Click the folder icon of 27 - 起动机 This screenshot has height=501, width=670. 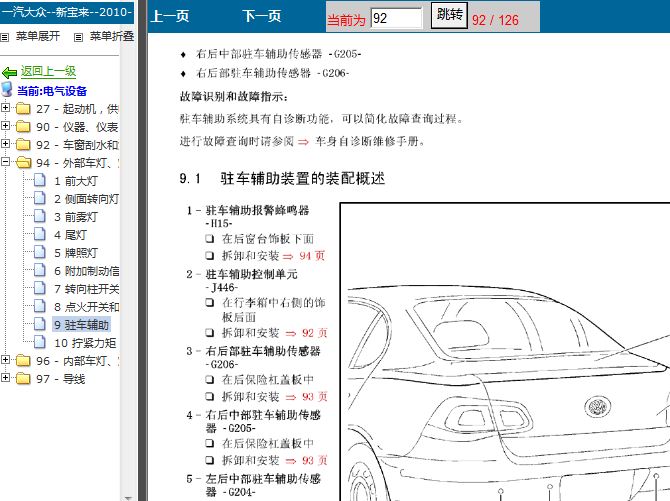(23, 109)
